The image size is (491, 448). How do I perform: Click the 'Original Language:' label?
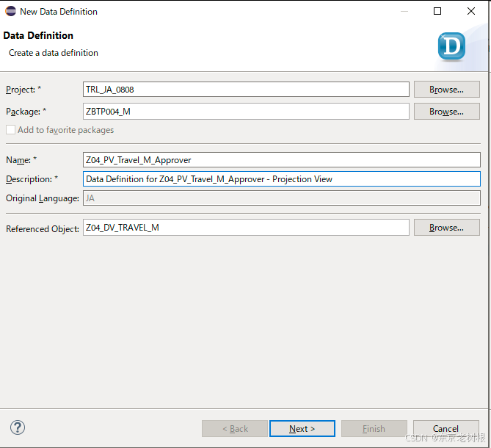click(x=43, y=198)
